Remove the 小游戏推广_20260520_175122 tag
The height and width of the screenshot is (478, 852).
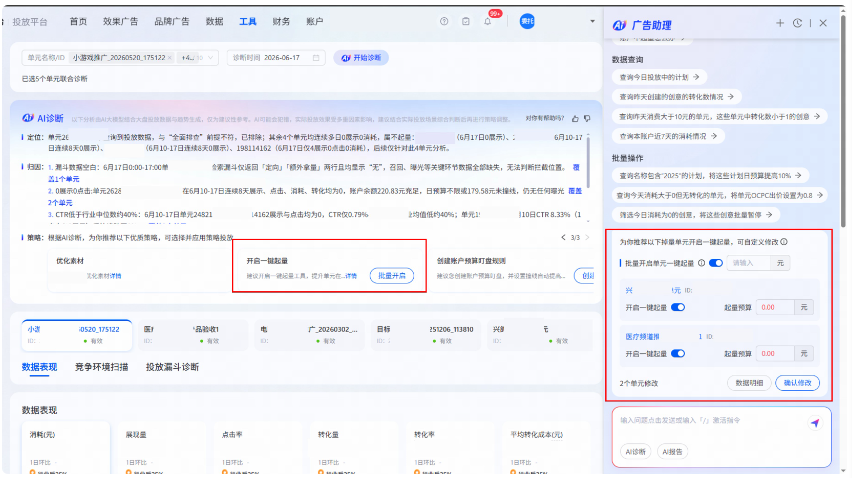170,58
